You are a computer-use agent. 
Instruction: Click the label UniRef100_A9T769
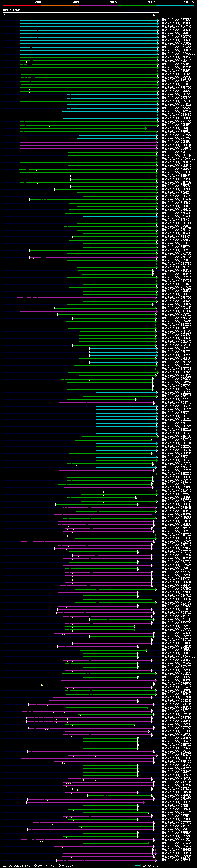point(177,728)
